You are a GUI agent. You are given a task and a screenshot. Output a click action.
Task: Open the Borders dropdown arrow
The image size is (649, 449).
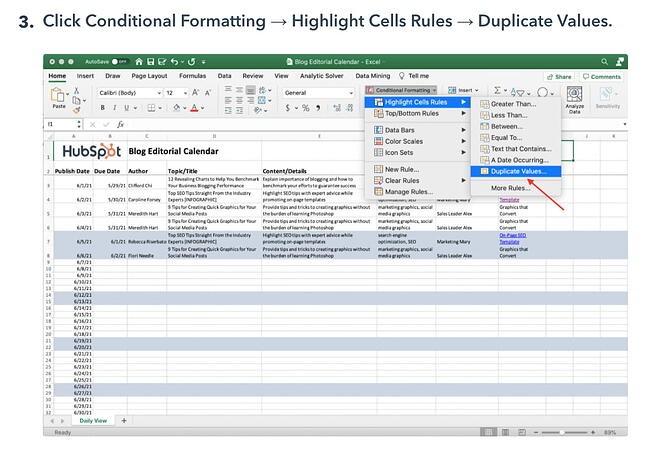pyautogui.click(x=160, y=108)
